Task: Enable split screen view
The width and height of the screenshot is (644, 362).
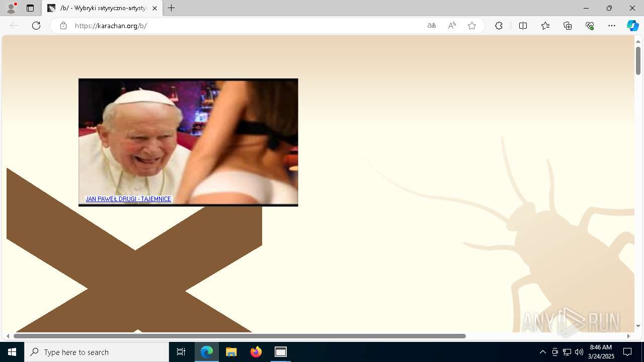Action: (523, 26)
